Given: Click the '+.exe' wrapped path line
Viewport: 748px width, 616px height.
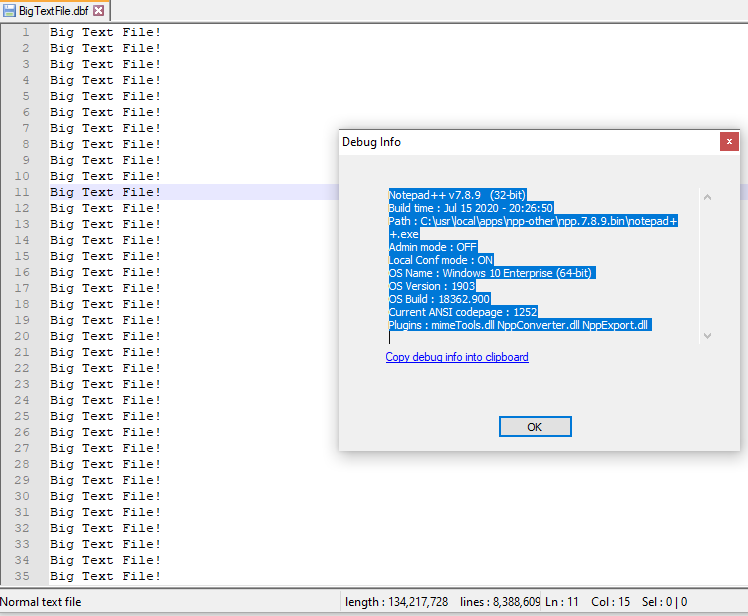Looking at the screenshot, I should tap(404, 234).
